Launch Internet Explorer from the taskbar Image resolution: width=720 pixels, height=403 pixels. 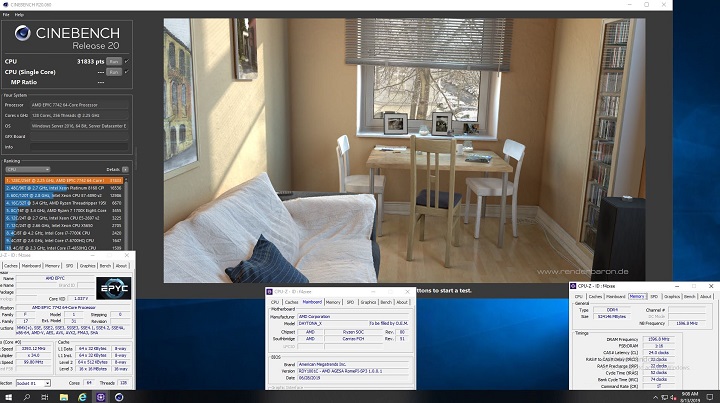(x=82, y=397)
